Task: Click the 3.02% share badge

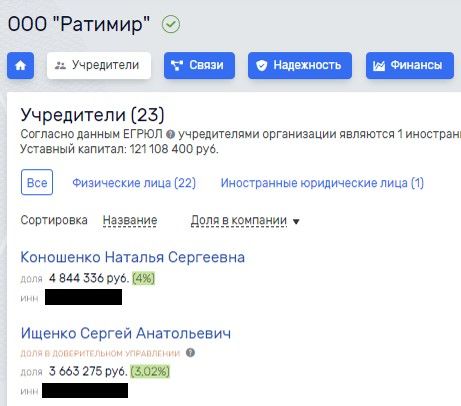Action: point(150,371)
